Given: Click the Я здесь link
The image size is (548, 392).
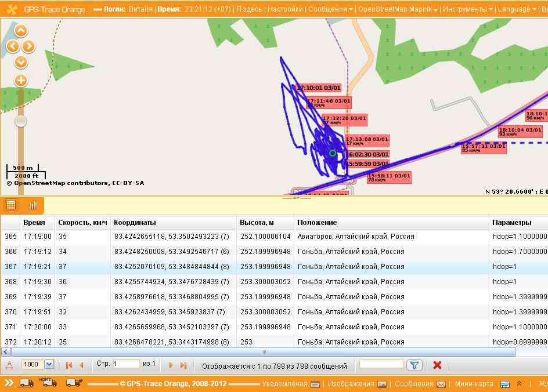Looking at the screenshot, I should click(249, 9).
